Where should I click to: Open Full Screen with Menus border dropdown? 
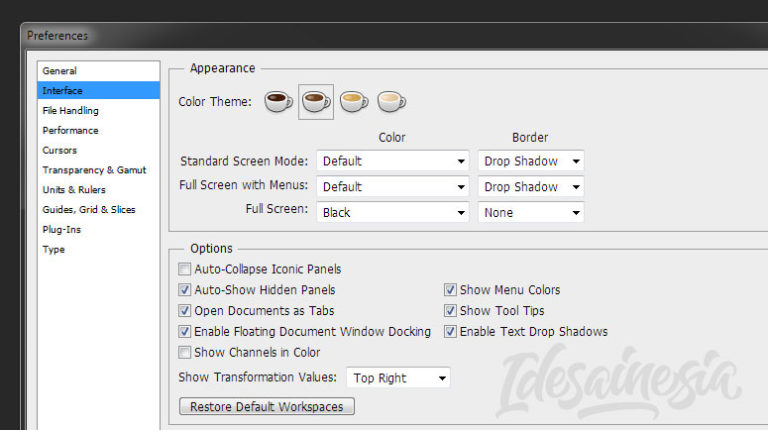530,187
